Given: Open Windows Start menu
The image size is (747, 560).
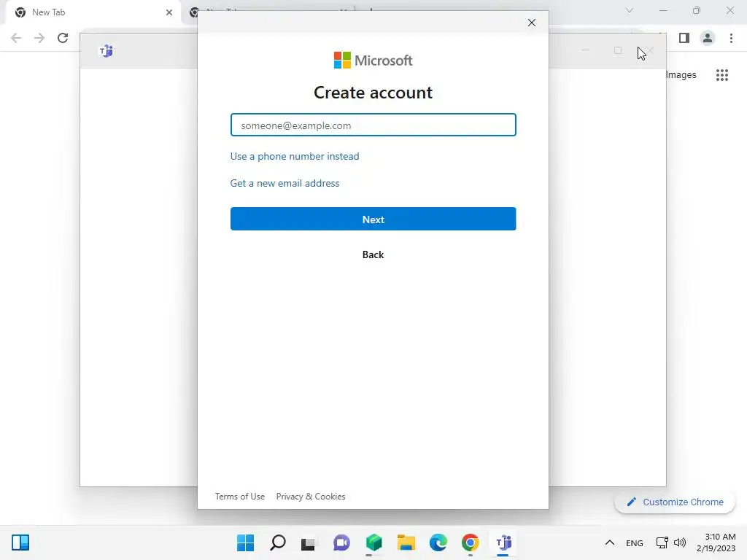Looking at the screenshot, I should click(245, 542).
